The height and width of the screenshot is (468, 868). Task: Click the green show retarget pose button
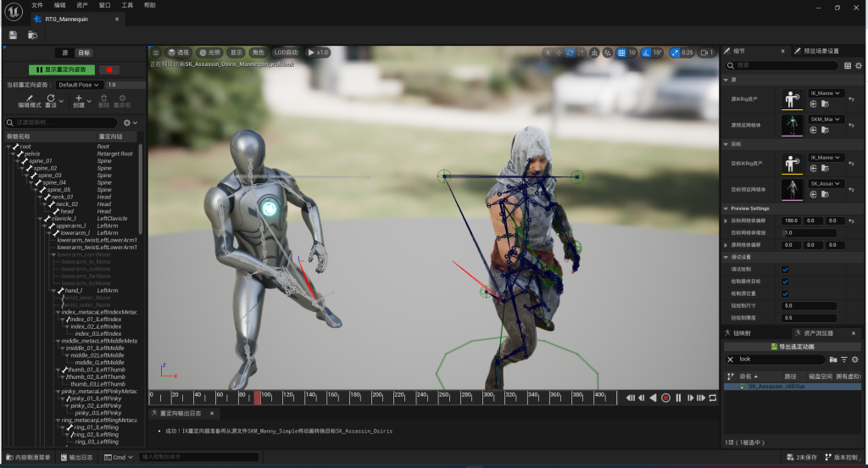coord(61,70)
